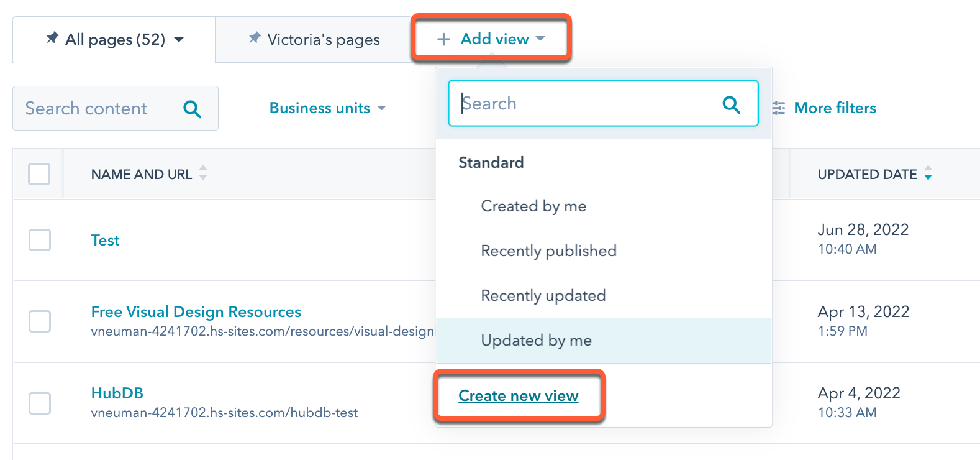Viewport: 980px width, 460px height.
Task: Open the Business units filter dropdown
Action: coord(327,108)
